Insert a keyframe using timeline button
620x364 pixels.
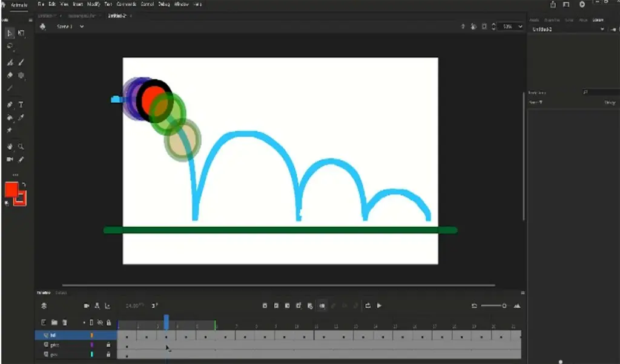[265, 305]
